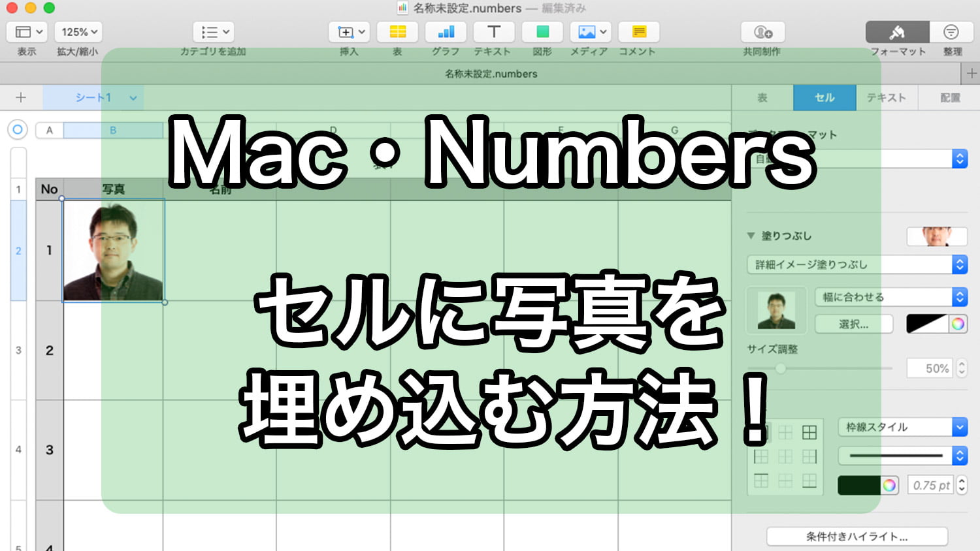This screenshot has height=551, width=980.
Task: Open the 125% zoom dropdown
Action: (78, 32)
